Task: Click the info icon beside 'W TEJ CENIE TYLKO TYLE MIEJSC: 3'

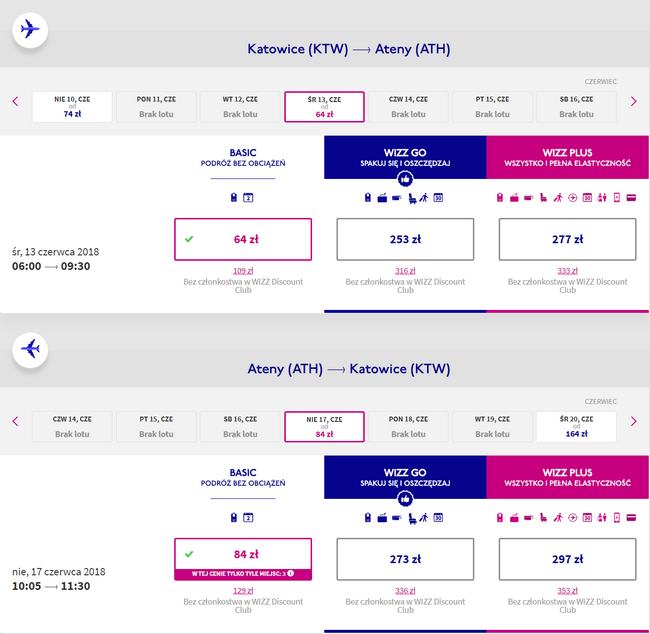Action: point(291,573)
